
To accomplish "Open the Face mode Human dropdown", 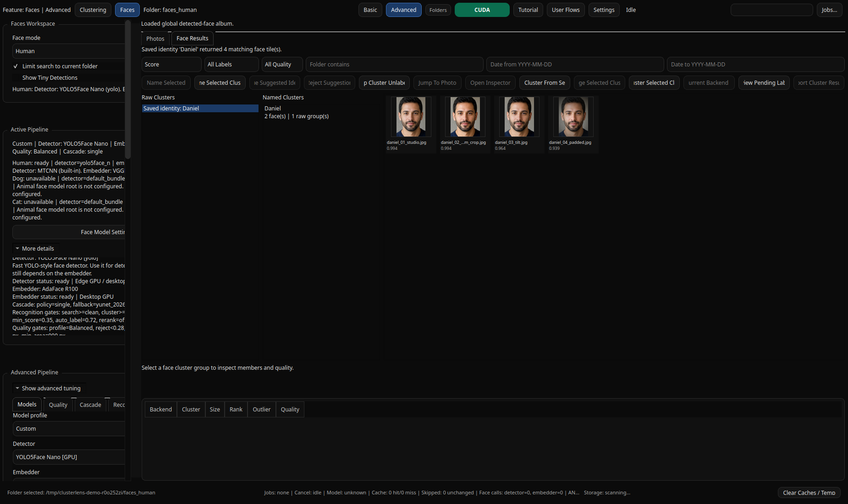I will point(69,51).
